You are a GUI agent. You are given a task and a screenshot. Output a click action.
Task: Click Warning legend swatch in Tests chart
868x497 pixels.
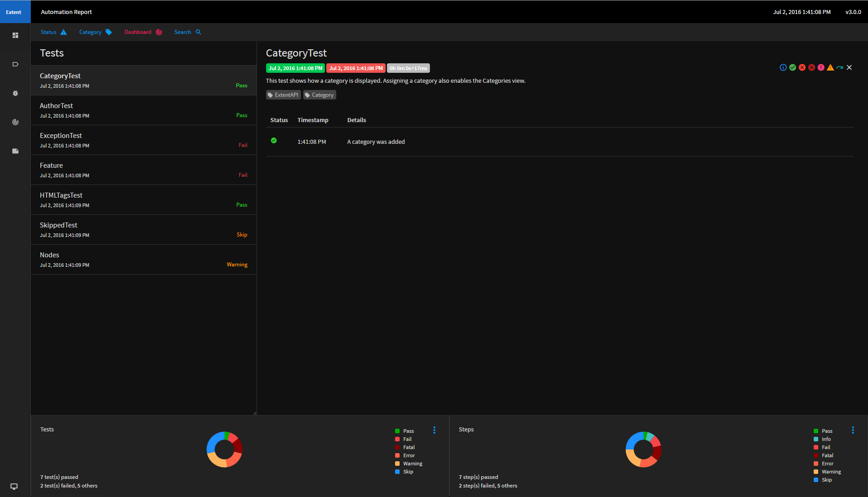397,464
